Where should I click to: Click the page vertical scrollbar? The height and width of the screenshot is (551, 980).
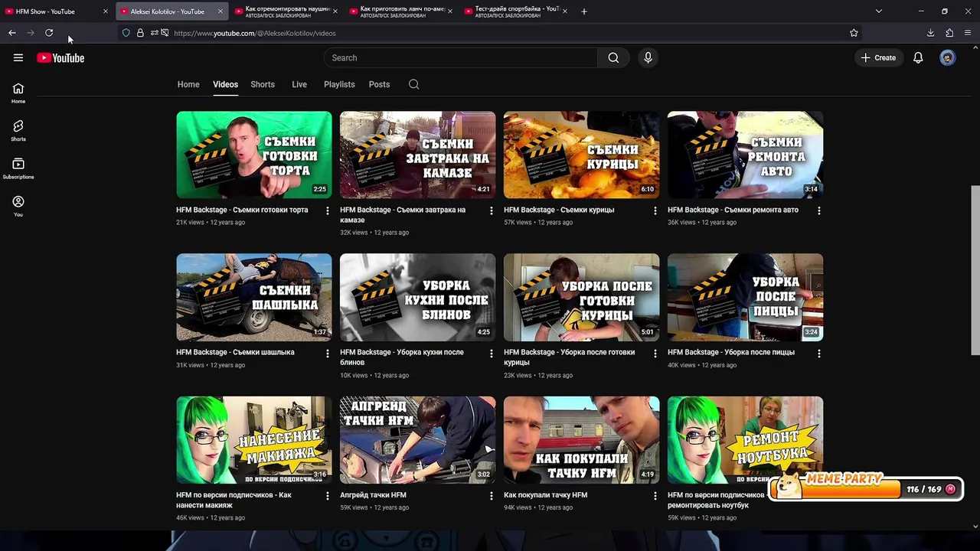[975, 269]
